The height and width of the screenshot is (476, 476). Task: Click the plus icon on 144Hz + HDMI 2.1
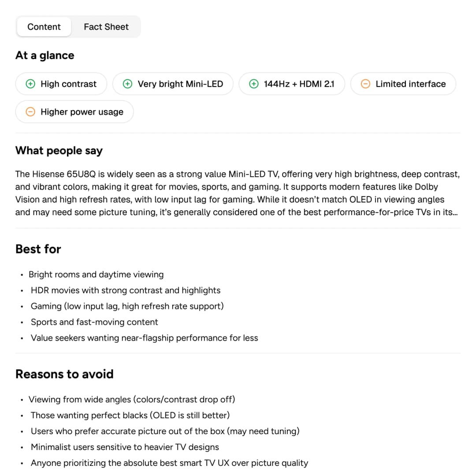[254, 84]
